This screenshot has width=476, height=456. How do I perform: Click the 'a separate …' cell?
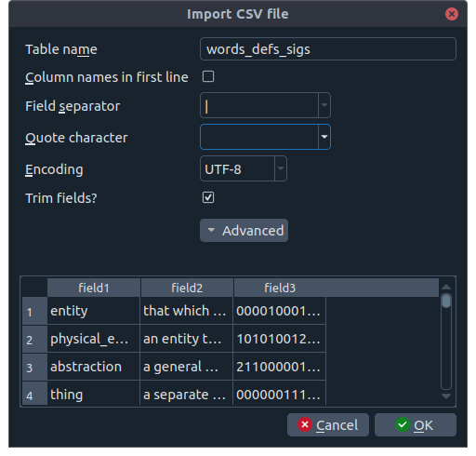coord(186,394)
